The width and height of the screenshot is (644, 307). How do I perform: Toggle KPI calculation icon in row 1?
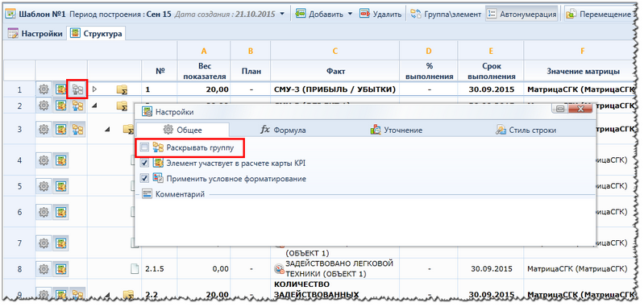(x=61, y=89)
